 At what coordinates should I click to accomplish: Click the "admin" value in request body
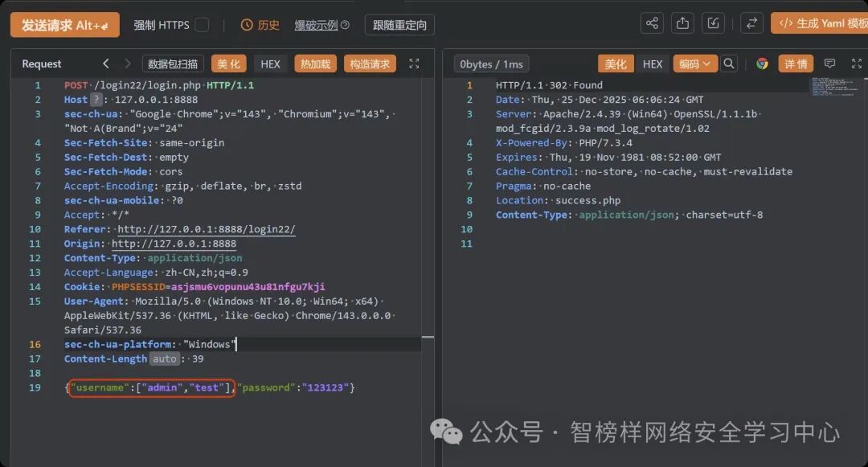point(162,387)
